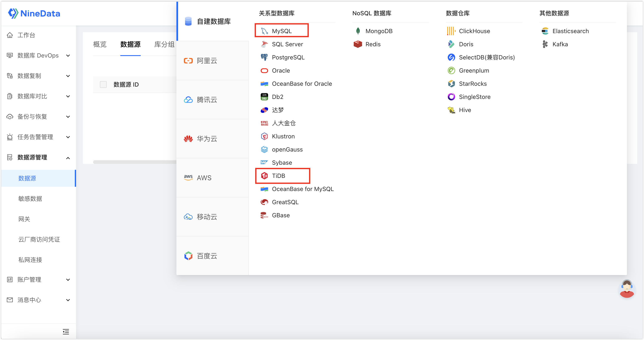644x340 pixels.
Task: Switch to the 库分组 tab
Action: [x=164, y=44]
